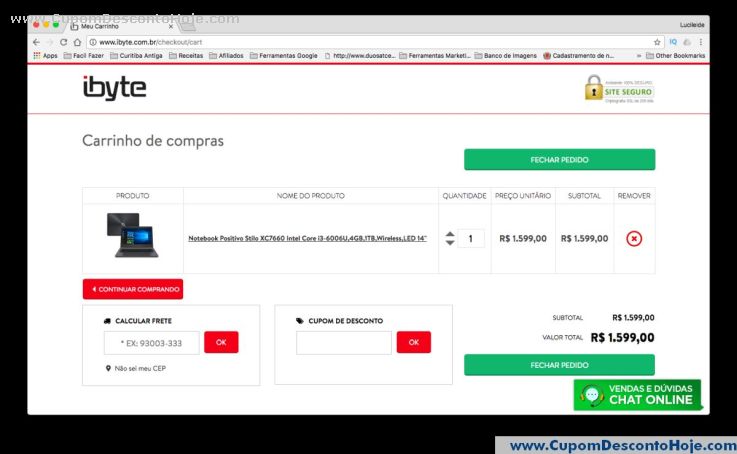Increase quantity with the up arrow
737x454 pixels.
coord(450,234)
